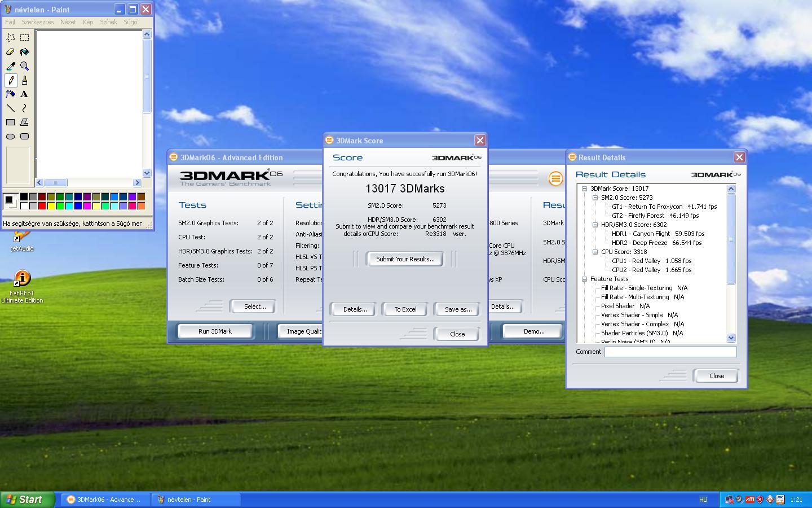Image resolution: width=812 pixels, height=508 pixels.
Task: Pick the red color swatch in Paint
Action: 42,206
